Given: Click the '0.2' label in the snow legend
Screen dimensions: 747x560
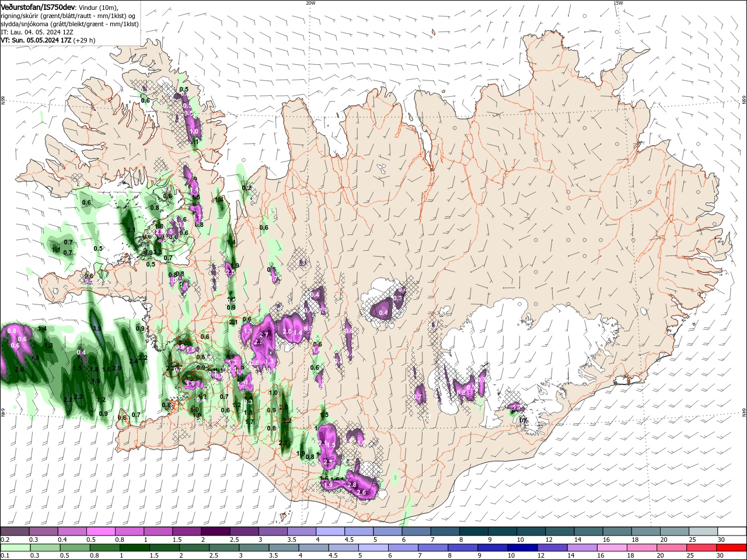Looking at the screenshot, I should (x=5, y=540).
